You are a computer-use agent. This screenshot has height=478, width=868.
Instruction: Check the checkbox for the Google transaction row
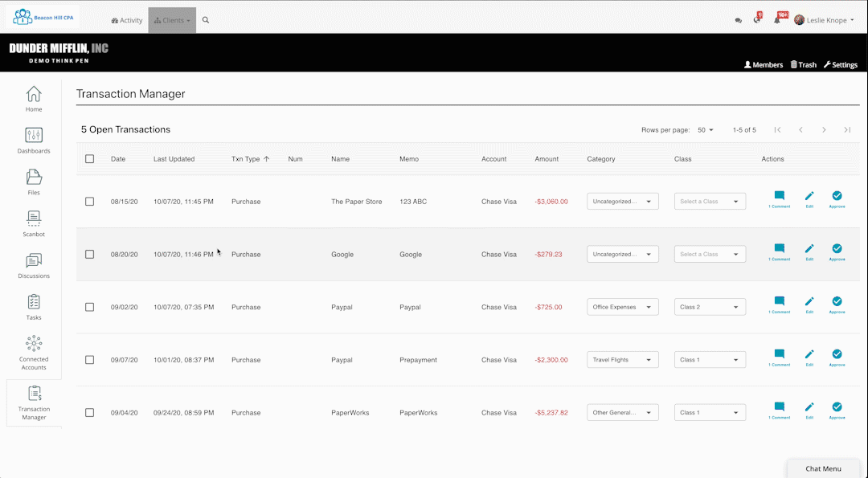[89, 254]
